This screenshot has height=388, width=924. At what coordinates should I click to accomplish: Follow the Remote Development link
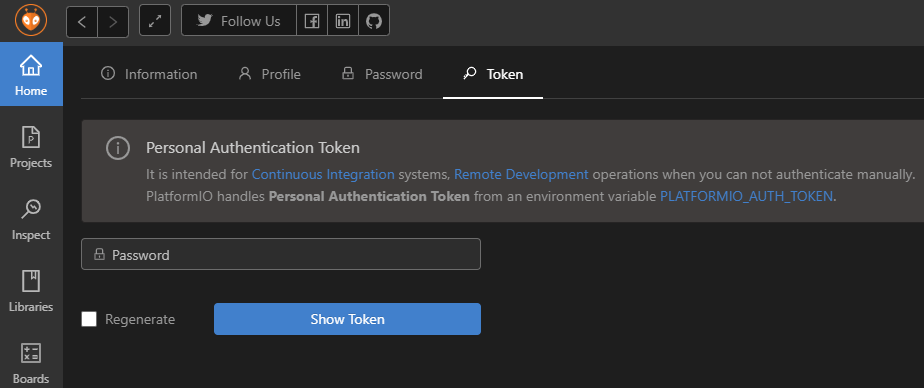[521, 175]
